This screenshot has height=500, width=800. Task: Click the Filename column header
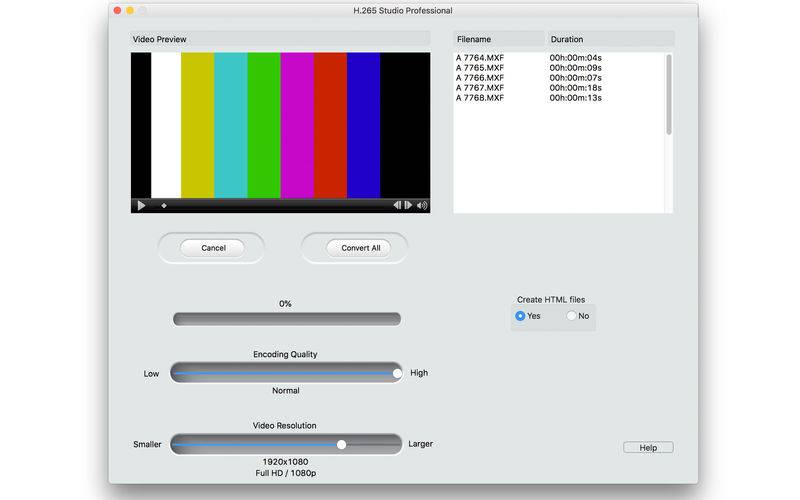coord(499,39)
